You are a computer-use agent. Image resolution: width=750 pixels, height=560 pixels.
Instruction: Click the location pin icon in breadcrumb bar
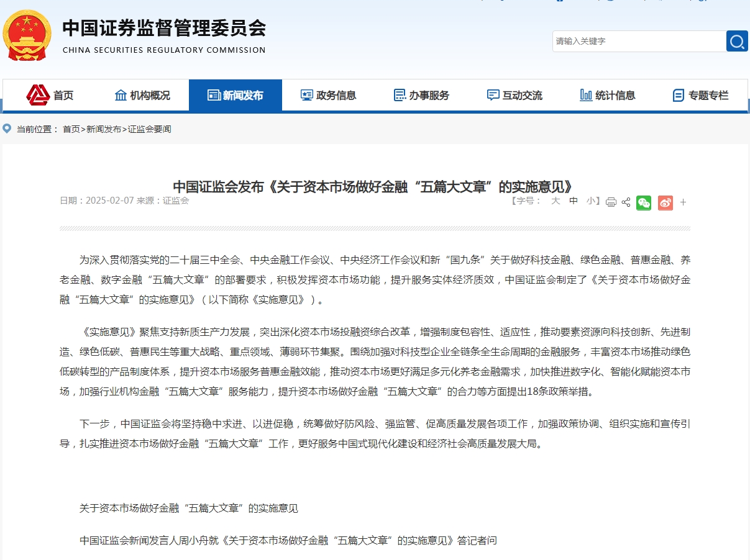7,129
